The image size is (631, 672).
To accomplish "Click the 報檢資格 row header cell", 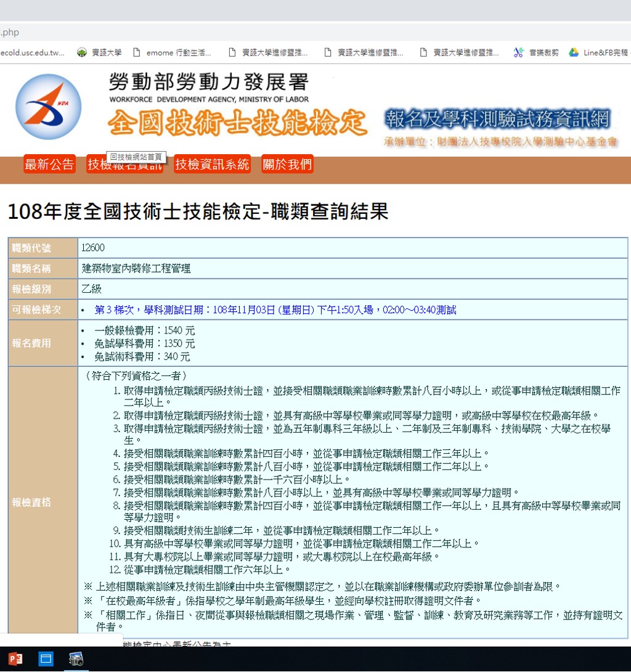I will 43,502.
